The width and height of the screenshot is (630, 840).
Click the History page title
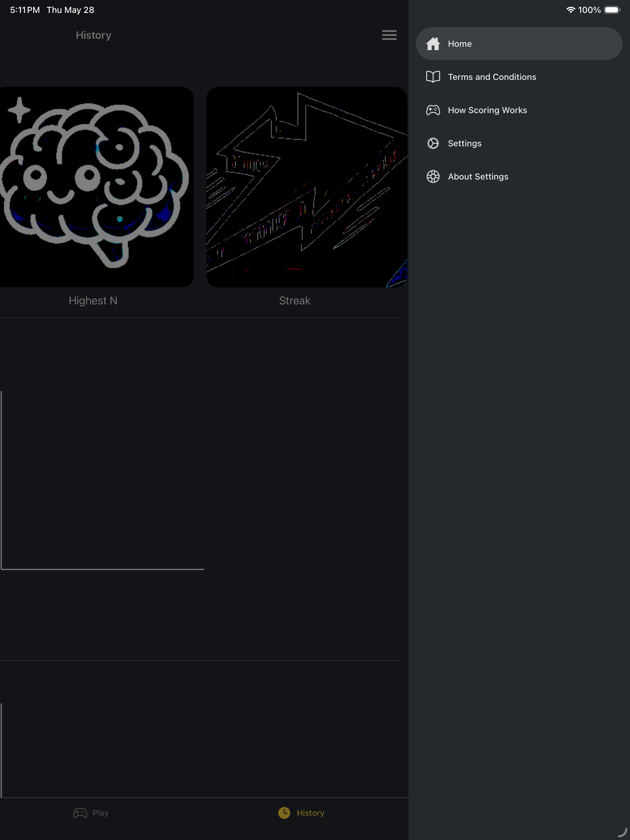click(94, 35)
